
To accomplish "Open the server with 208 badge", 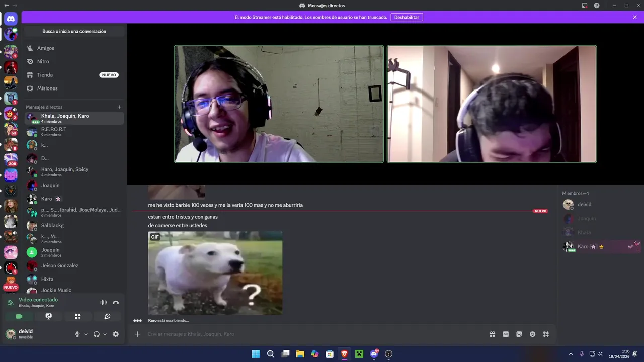I will point(11,159).
